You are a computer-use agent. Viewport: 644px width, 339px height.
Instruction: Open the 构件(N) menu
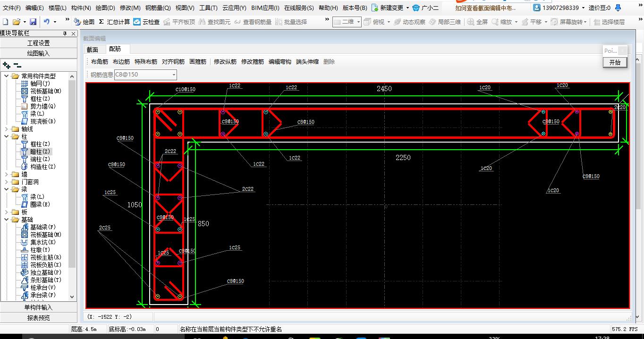click(x=81, y=8)
